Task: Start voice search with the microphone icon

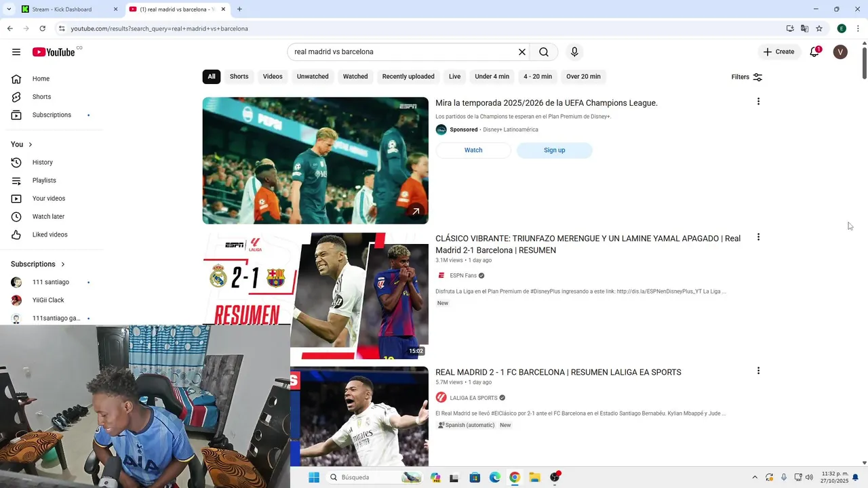Action: [x=574, y=52]
